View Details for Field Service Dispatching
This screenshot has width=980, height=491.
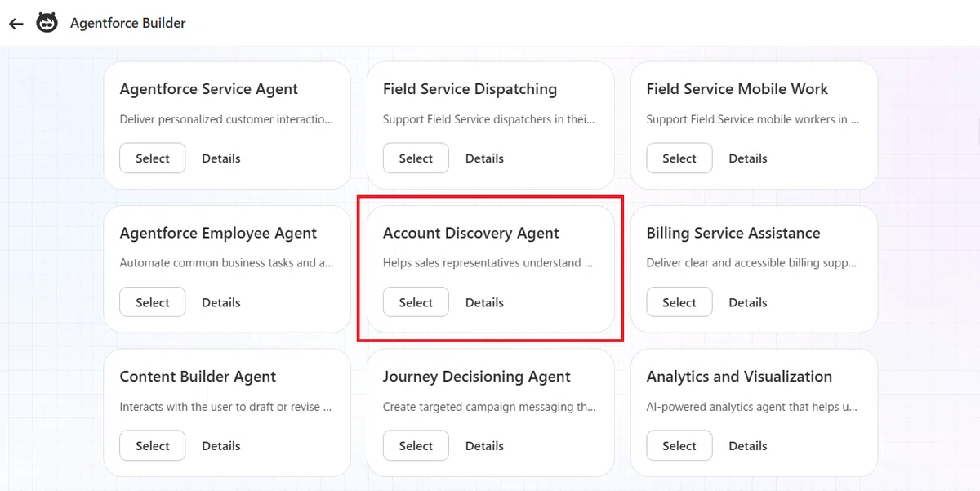pos(484,158)
